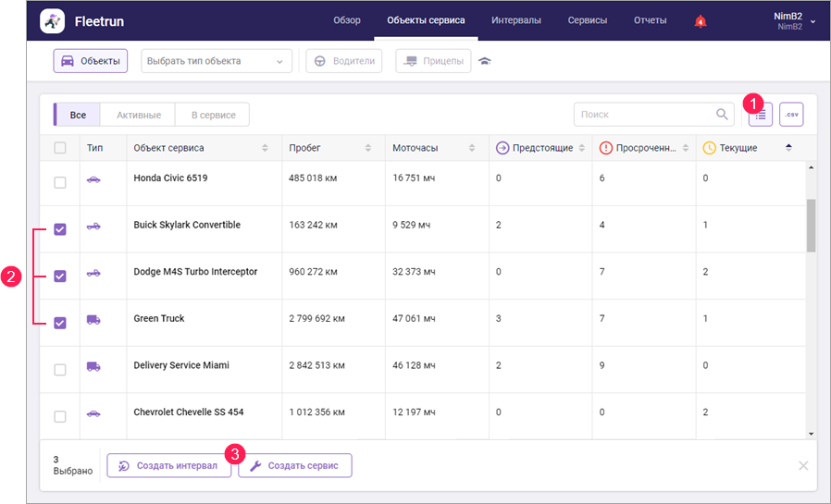Click the collapse icon next to Прицепы
This screenshot has width=831, height=504.
tap(485, 62)
